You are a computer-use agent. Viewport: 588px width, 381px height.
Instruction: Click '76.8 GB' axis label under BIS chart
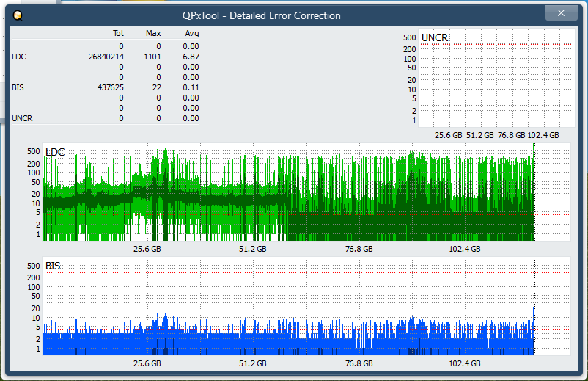coord(359,363)
